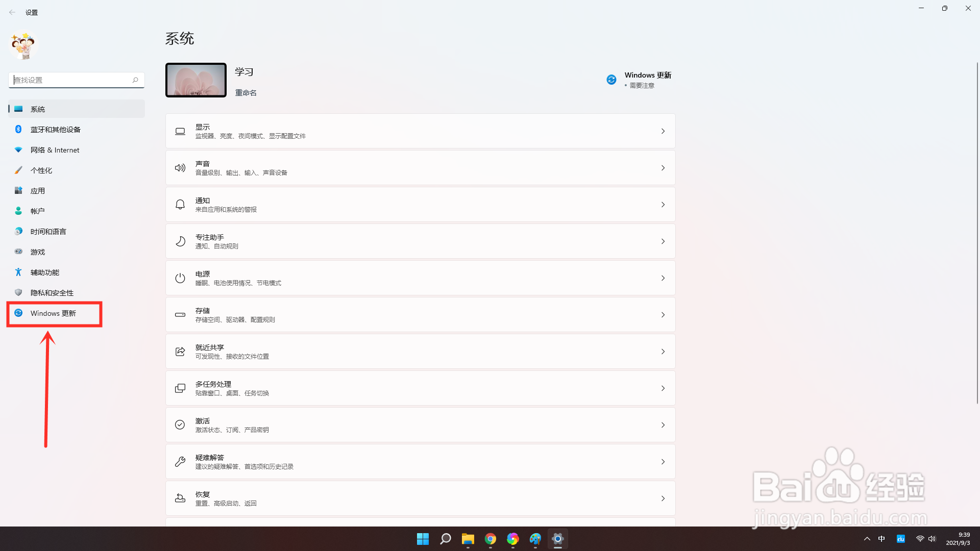Open Windows Update in sidebar

[x=53, y=313]
